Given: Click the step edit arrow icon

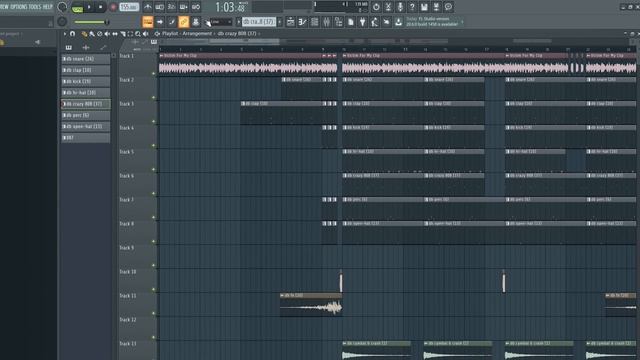Looking at the screenshot, I should [160, 22].
